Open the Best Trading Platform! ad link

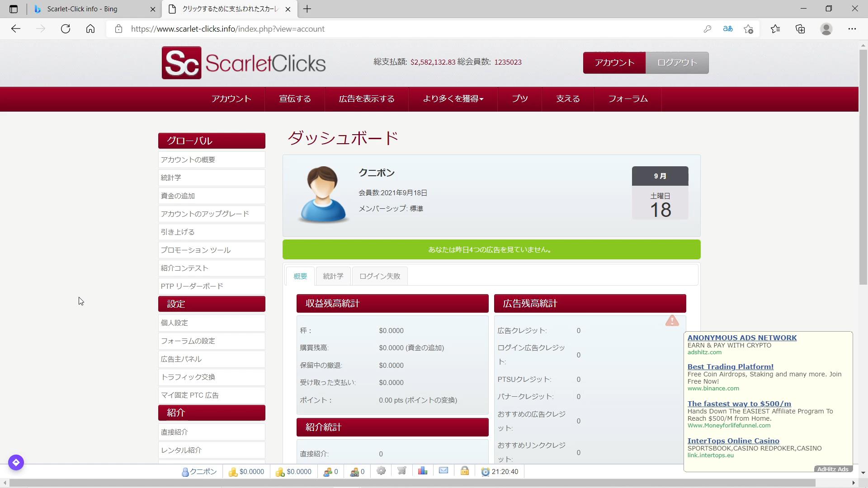(731, 367)
